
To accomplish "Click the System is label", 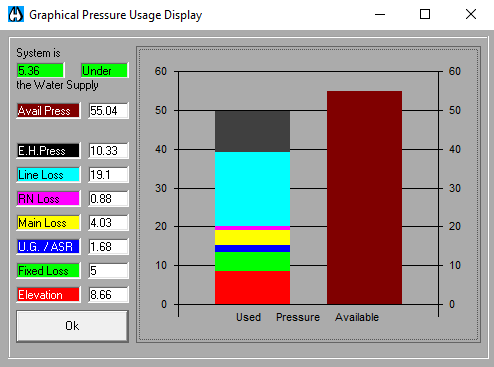I will [x=38, y=53].
